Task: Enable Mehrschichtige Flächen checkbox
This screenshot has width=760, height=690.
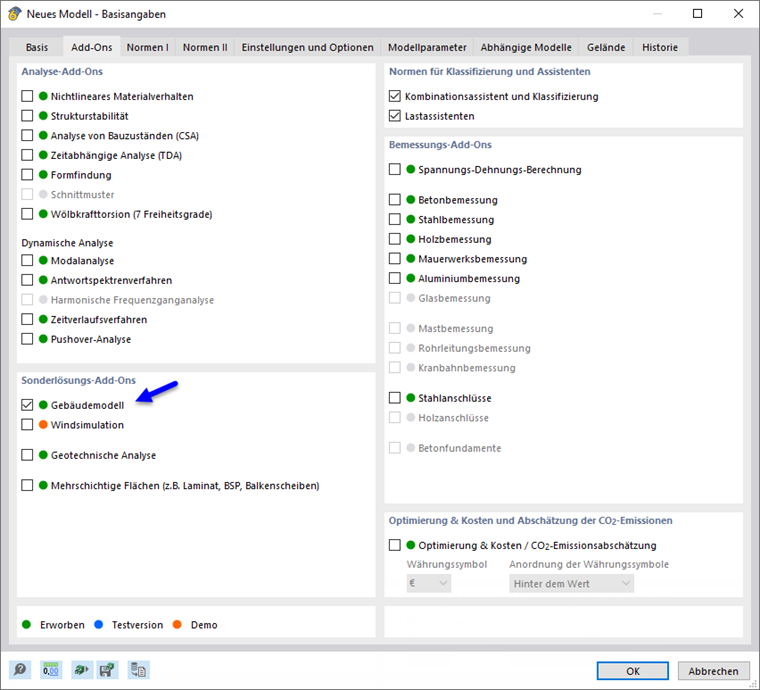Action: tap(27, 485)
